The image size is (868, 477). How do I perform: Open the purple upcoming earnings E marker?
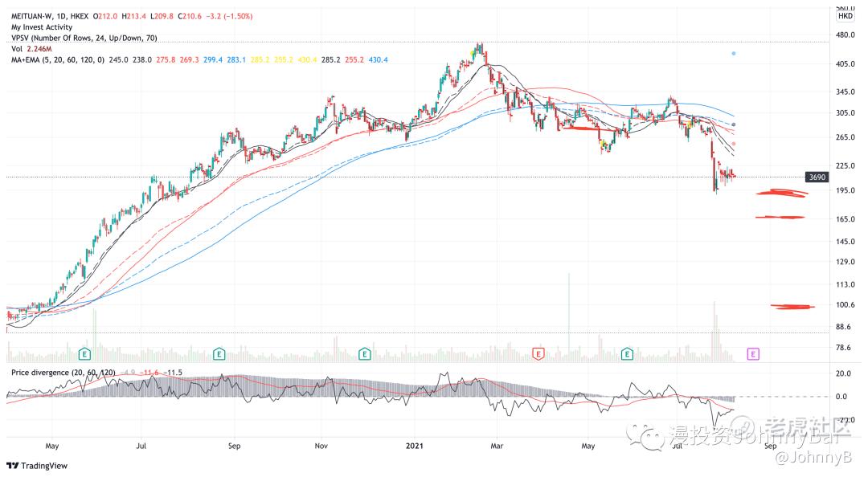coord(753,353)
